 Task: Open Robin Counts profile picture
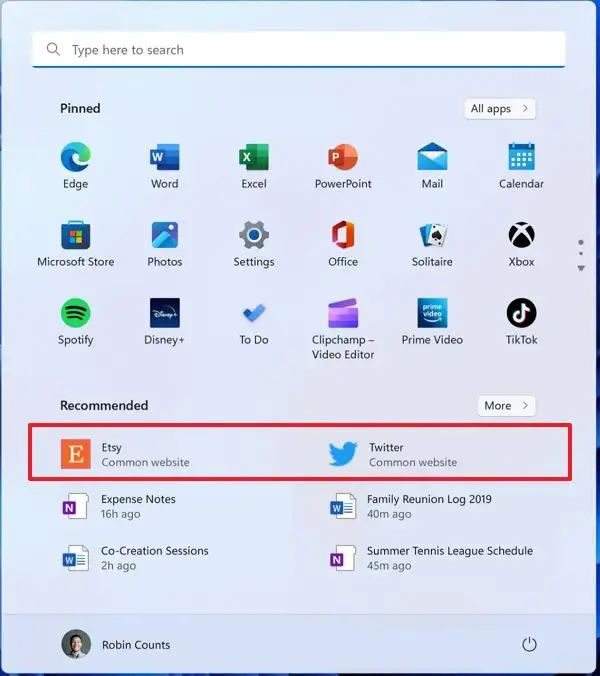[76, 644]
